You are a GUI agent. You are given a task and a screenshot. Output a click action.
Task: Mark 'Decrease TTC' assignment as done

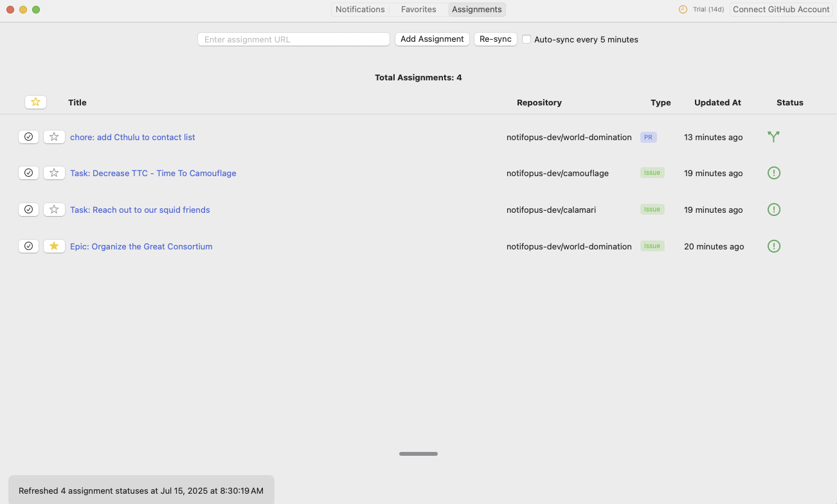tap(28, 173)
